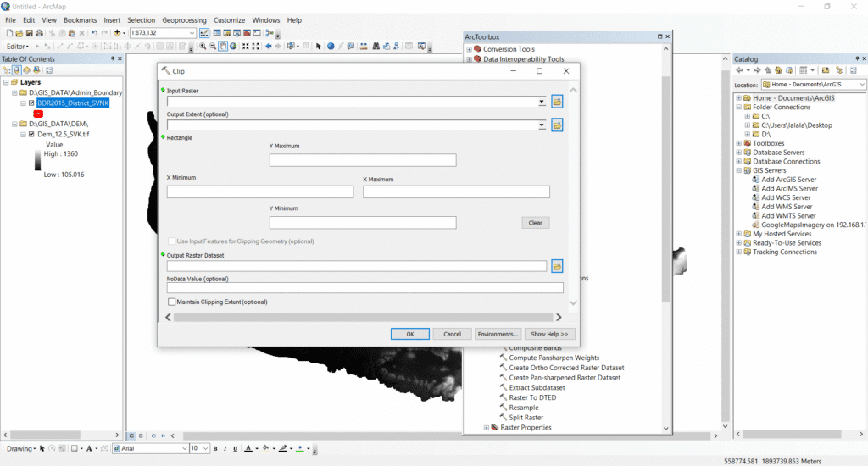
Task: Expand Toolboxes in Catalog tree
Action: tap(738, 143)
